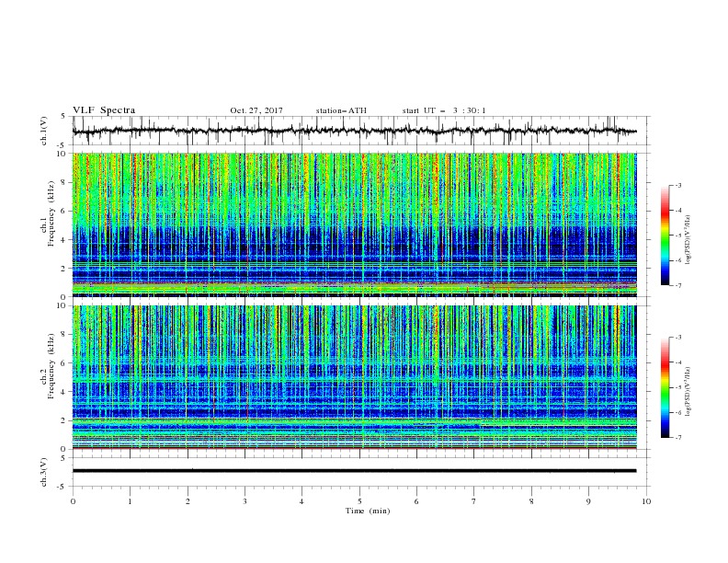Click the "-7" tick on upper color bar
728x563 pixels.
click(x=677, y=285)
